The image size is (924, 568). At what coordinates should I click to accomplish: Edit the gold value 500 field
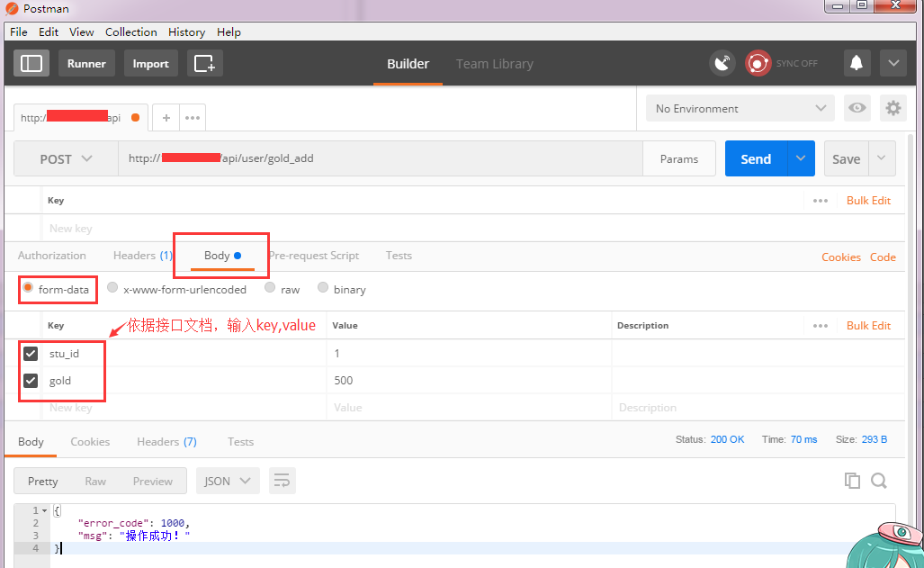[x=469, y=381]
